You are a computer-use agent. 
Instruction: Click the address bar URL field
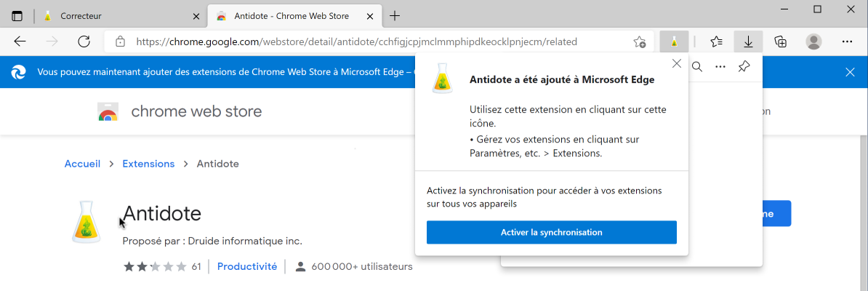pos(356,41)
